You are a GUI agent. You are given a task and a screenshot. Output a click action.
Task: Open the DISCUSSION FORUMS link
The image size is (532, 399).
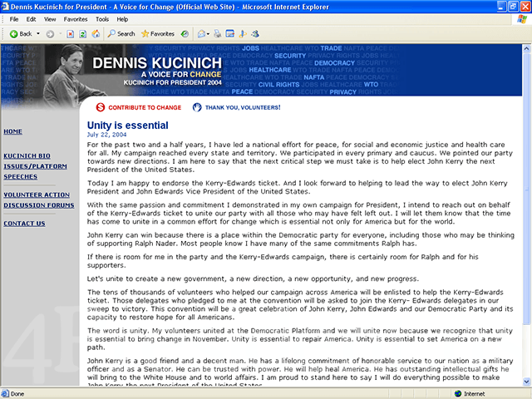coord(39,205)
